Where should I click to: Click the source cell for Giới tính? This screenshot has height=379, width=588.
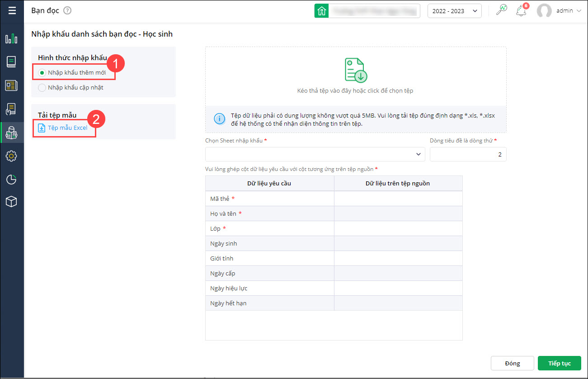398,259
